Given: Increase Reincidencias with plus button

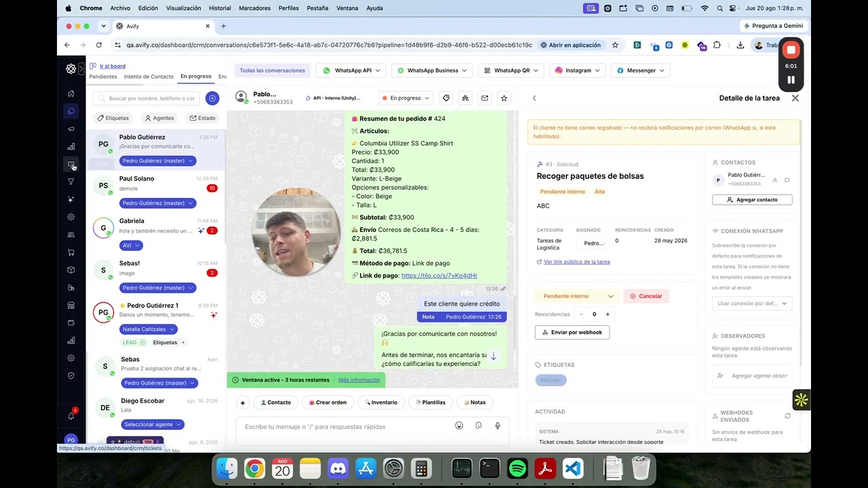Looking at the screenshot, I should click(608, 314).
